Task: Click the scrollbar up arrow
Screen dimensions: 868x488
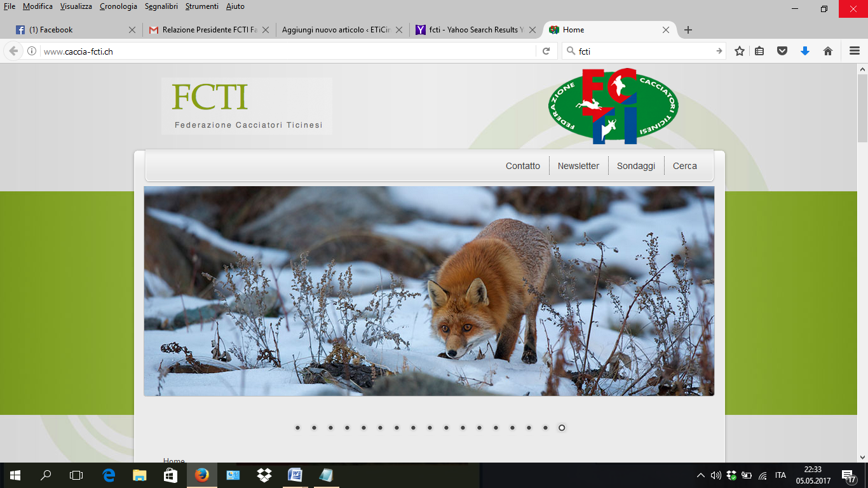Action: 862,69
